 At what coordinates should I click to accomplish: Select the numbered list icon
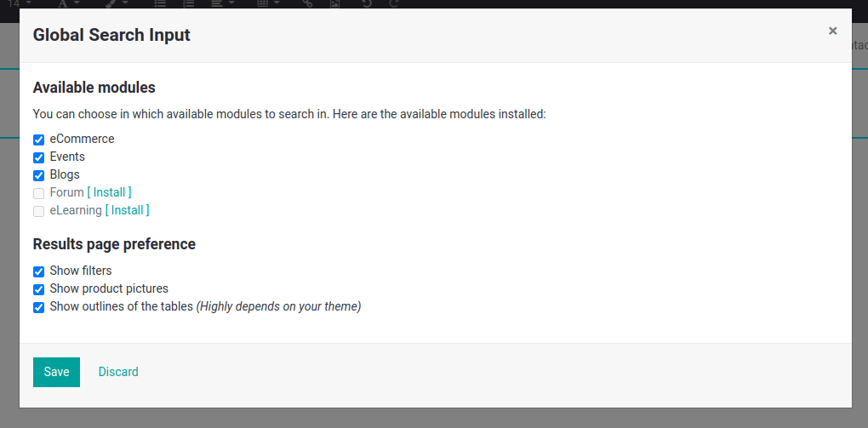point(189,3)
